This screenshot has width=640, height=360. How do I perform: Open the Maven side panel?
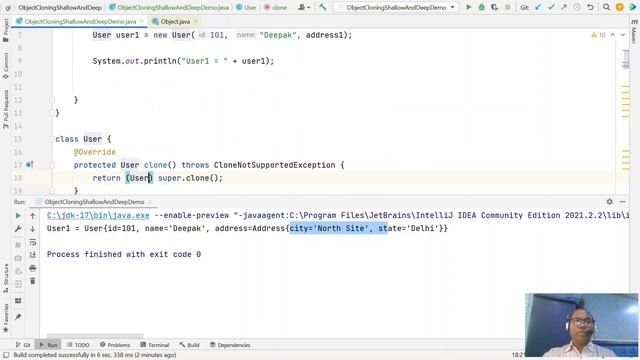point(634,31)
